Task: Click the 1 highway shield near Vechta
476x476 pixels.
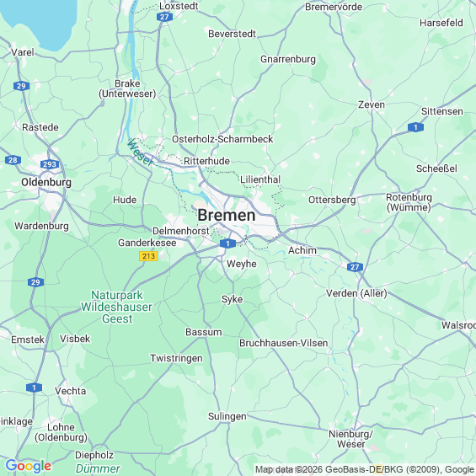Action: (x=34, y=388)
